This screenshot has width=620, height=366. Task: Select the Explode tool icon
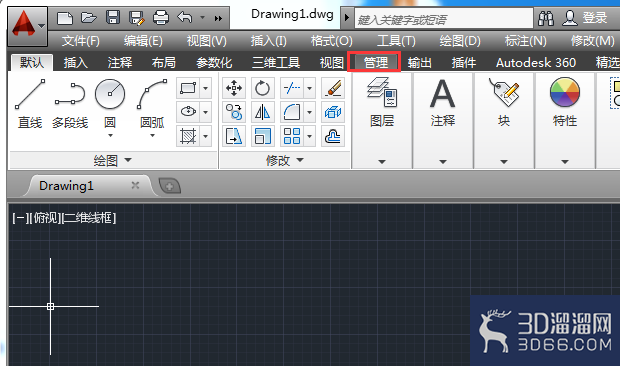[x=333, y=112]
